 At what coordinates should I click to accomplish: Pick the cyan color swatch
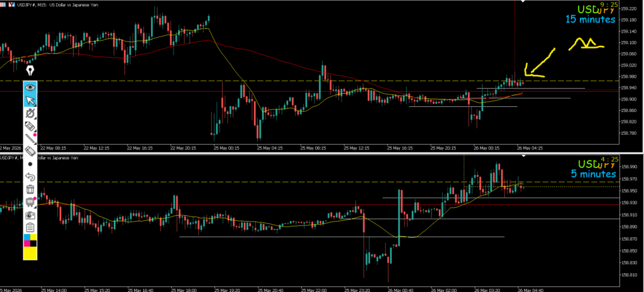[27, 237]
